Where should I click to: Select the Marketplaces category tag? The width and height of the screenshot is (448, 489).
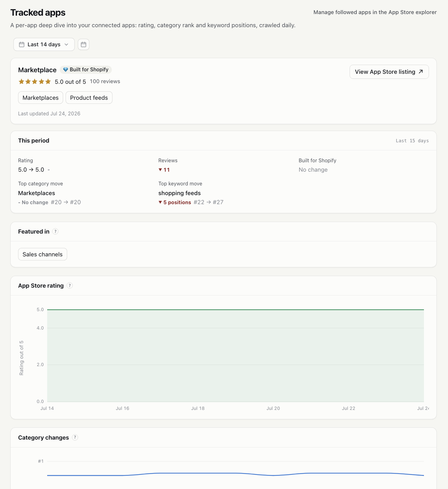[41, 98]
